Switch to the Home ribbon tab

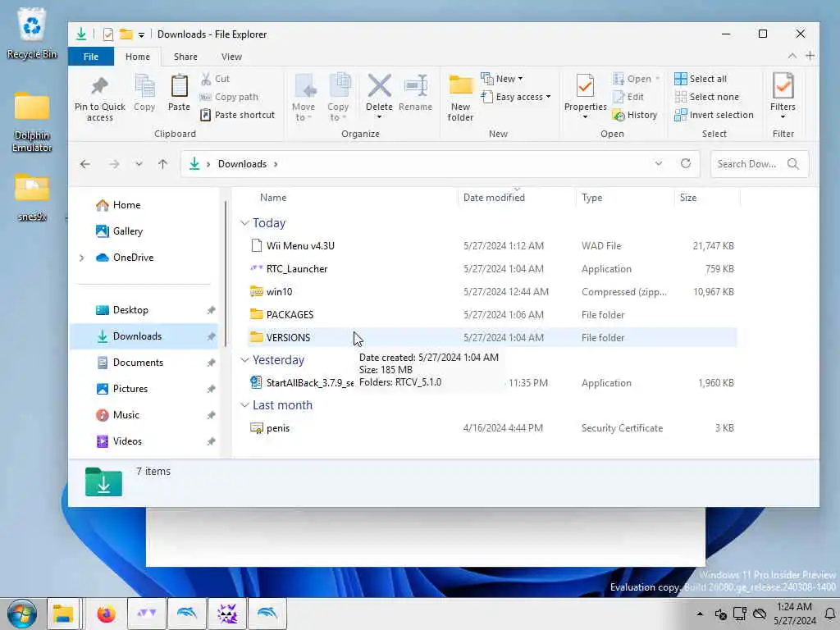[x=138, y=57]
